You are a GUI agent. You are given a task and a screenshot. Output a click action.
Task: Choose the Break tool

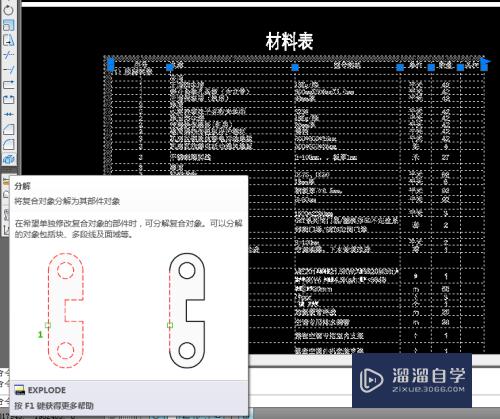click(8, 99)
